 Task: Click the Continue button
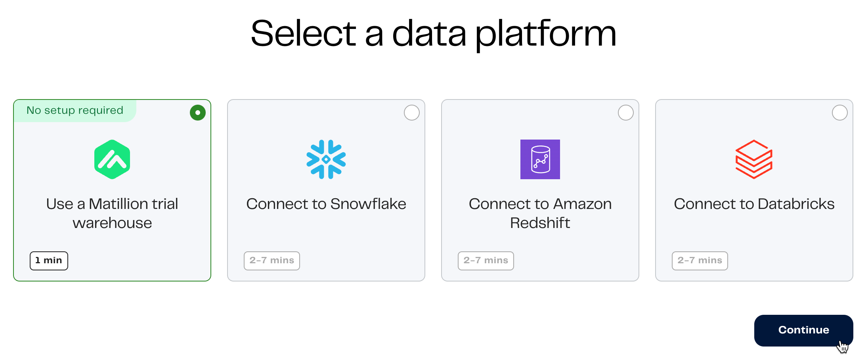coord(803,330)
